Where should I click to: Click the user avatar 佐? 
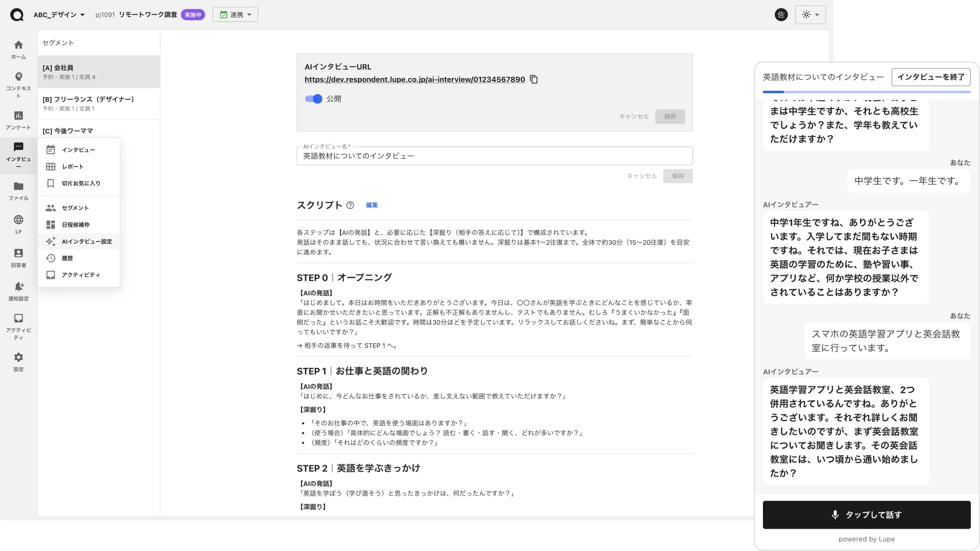[781, 15]
